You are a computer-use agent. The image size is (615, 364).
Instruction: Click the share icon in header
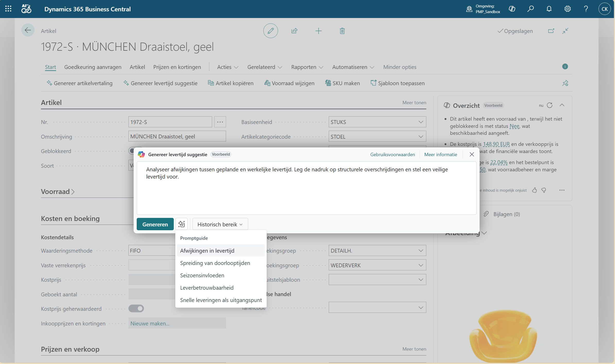(294, 31)
